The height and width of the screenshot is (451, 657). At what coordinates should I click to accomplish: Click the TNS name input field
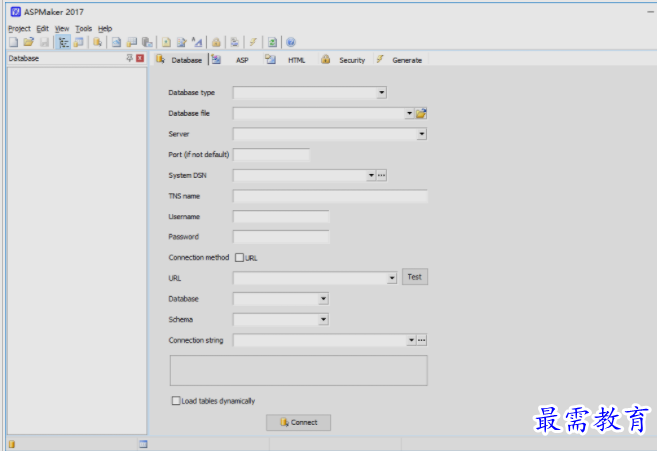coord(330,196)
